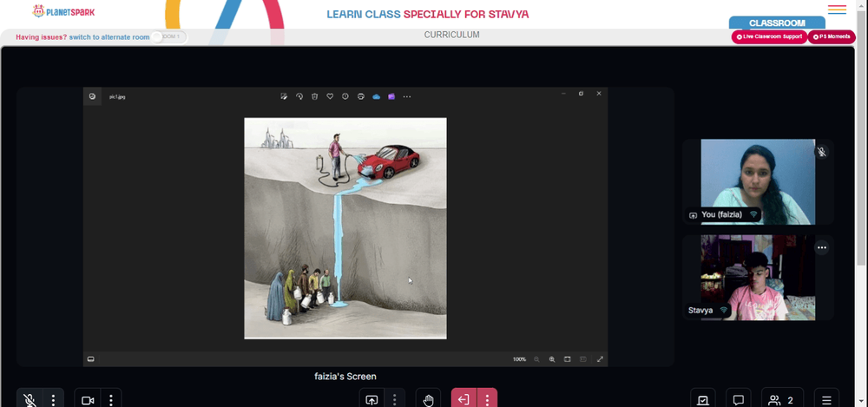Click the rotate icon in Photos toolbar
The height and width of the screenshot is (407, 868).
pos(299,96)
